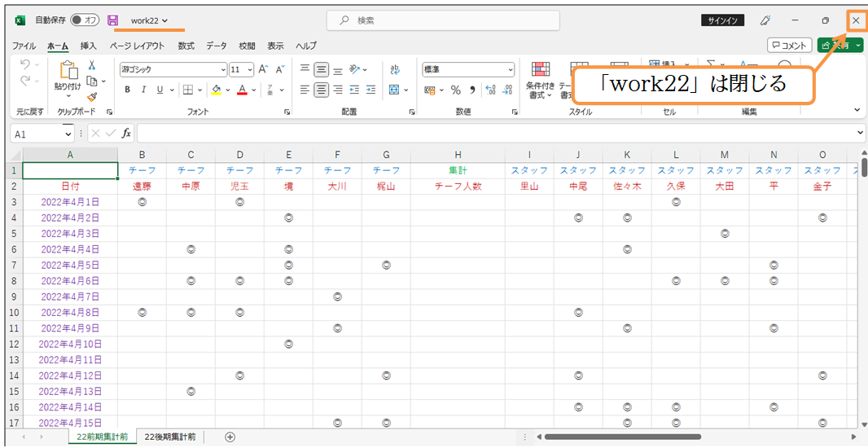Click the サインイン button
The image size is (868, 448).
[x=722, y=20]
